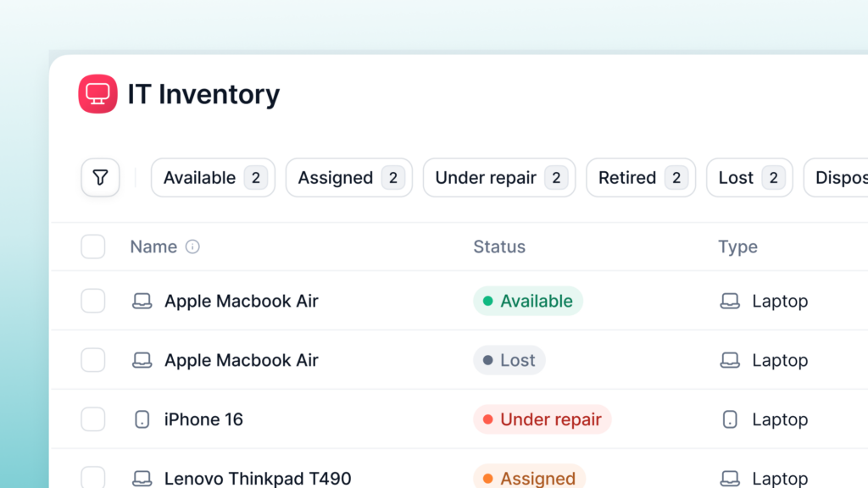Open the Lenovo Thinkpad T490 item name
This screenshot has height=488, width=868.
pyautogui.click(x=258, y=479)
